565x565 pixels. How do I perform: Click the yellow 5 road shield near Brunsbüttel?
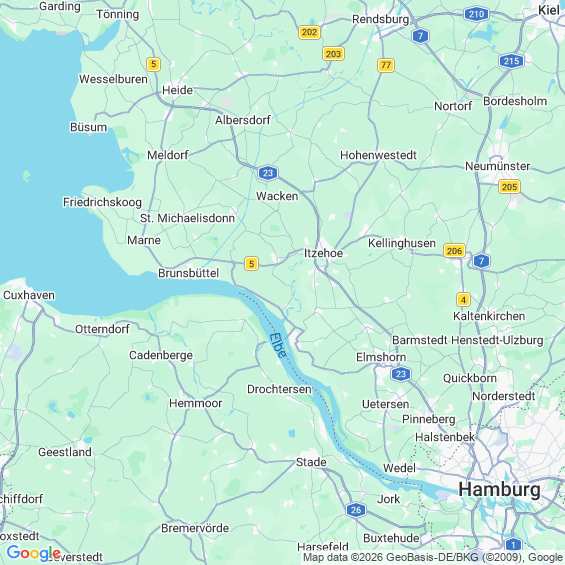click(252, 263)
